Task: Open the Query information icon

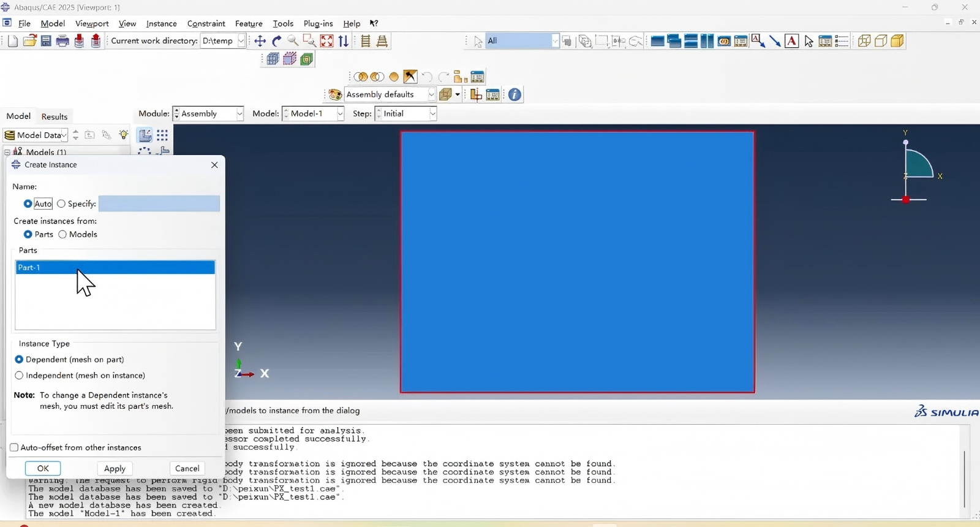Action: pos(515,94)
